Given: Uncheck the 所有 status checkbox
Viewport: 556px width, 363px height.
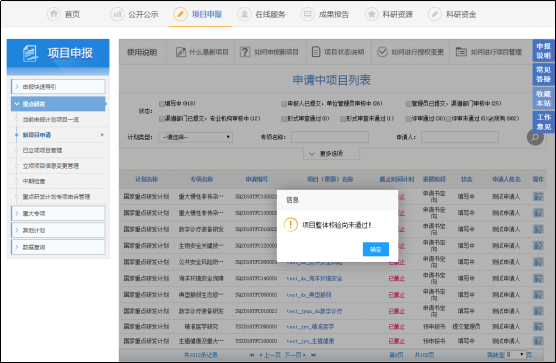Looking at the screenshot, I should (x=491, y=118).
